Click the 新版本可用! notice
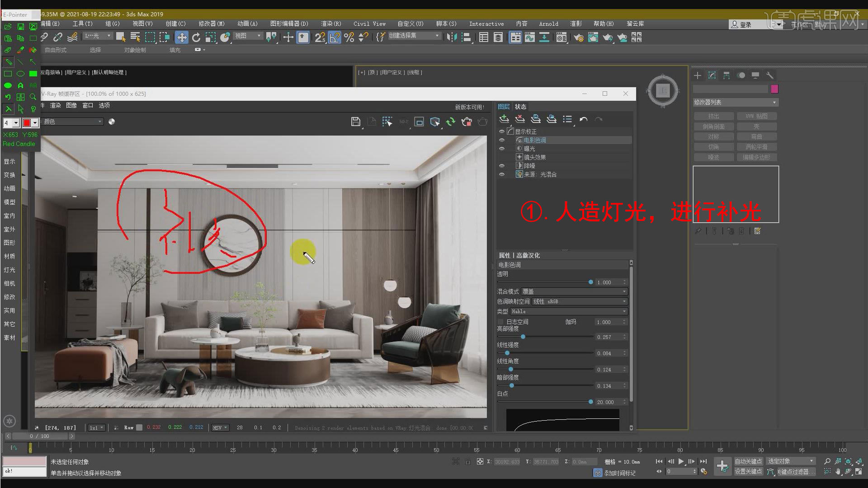Viewport: 868px width, 488px height. coord(469,107)
